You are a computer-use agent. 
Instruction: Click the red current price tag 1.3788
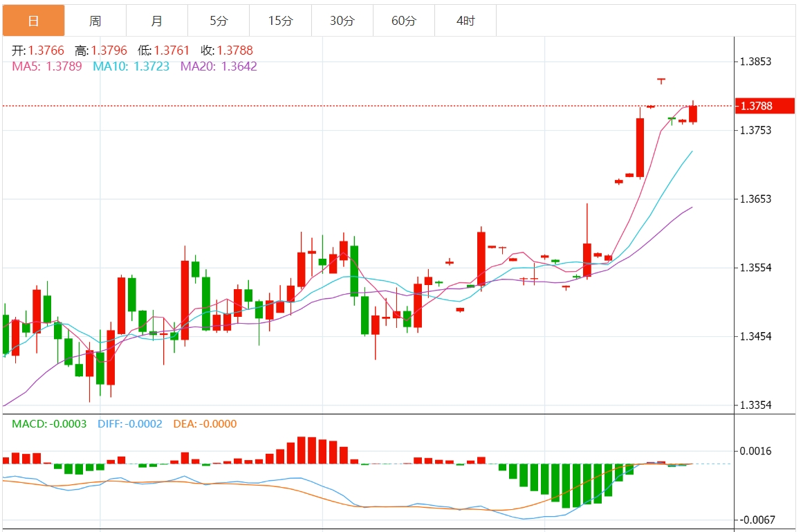click(765, 106)
